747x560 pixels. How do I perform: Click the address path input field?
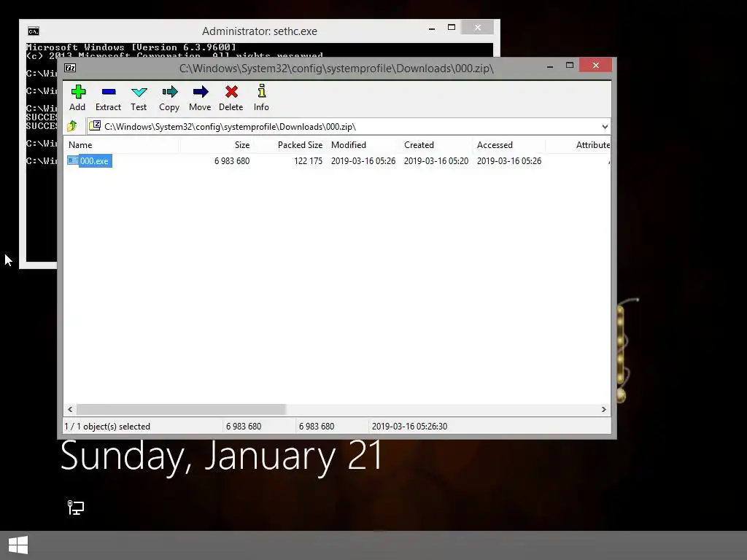[348, 127]
